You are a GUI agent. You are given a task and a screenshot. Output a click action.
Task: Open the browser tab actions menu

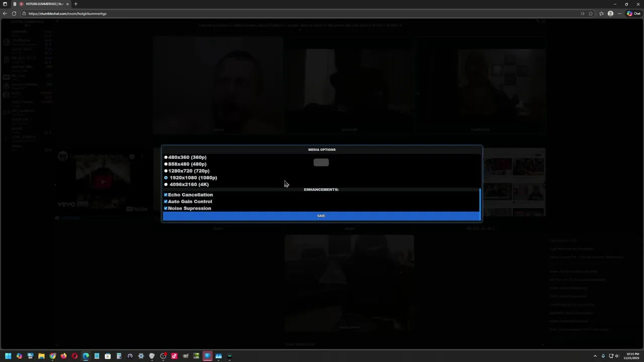point(5,4)
